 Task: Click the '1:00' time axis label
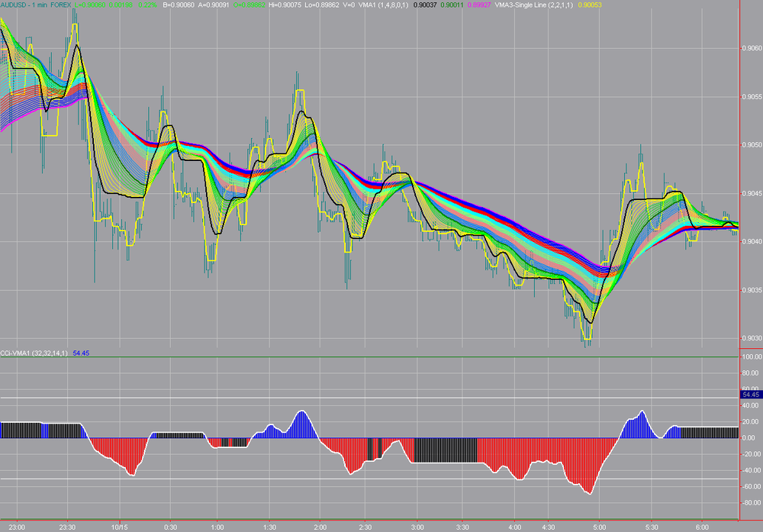pos(217,527)
